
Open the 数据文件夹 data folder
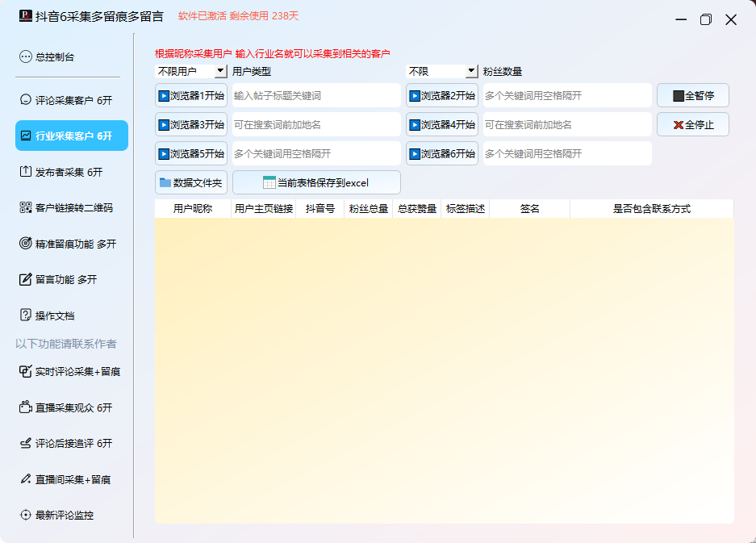[191, 182]
